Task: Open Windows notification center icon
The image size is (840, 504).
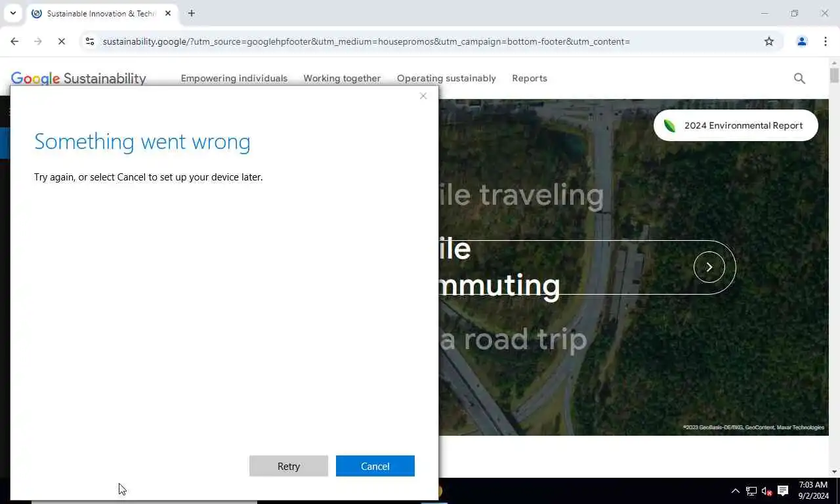Action: [783, 491]
